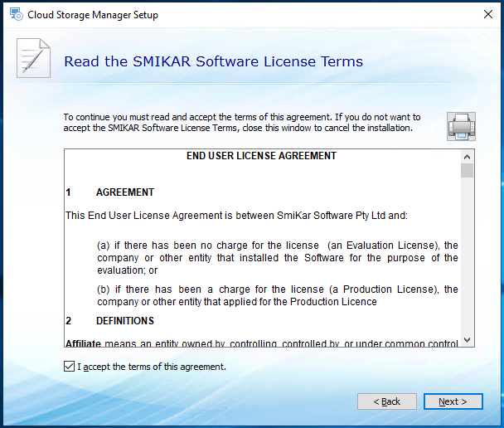This screenshot has width=504, height=428.
Task: Click the license text scroll up arrow
Action: pyautogui.click(x=467, y=157)
